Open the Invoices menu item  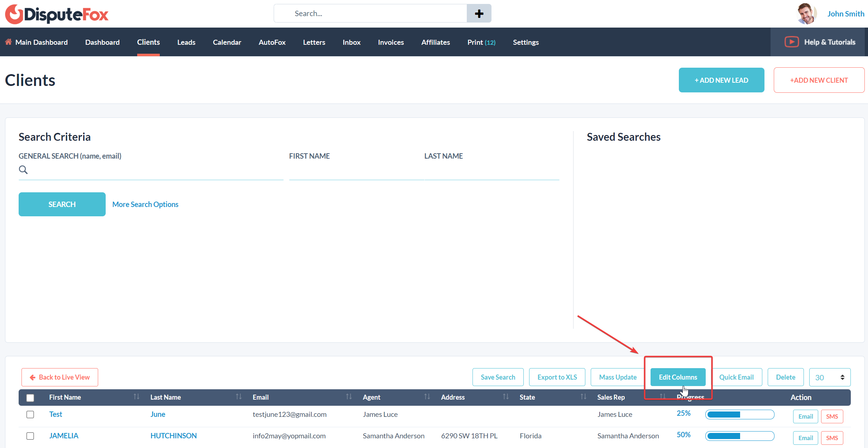(x=391, y=42)
